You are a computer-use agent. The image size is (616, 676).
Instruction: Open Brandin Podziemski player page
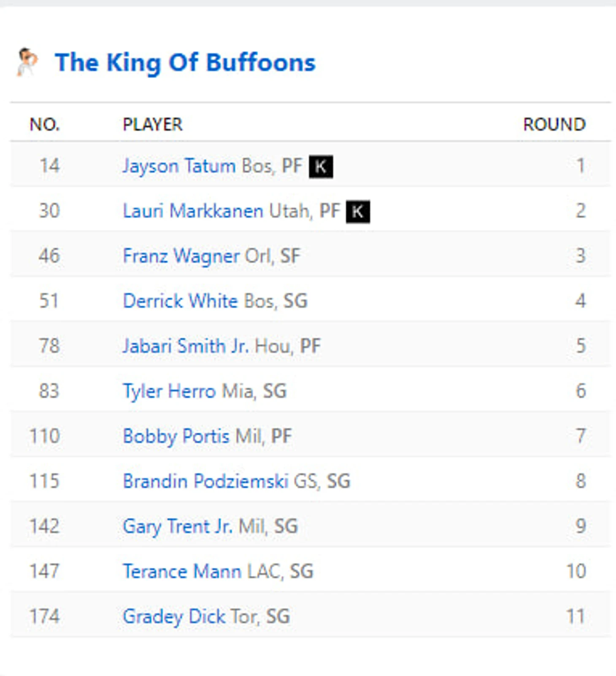click(205, 481)
